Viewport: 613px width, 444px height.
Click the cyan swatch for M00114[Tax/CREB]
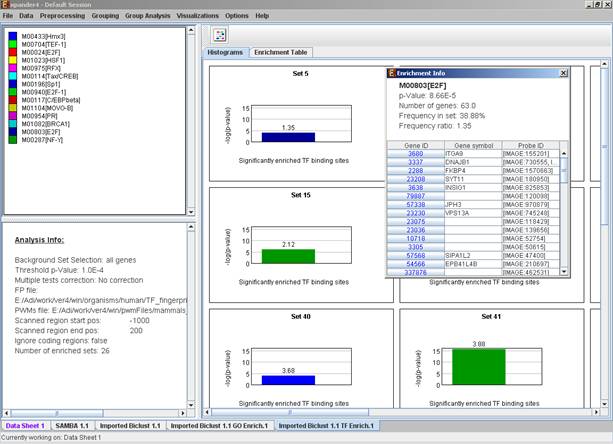13,76
